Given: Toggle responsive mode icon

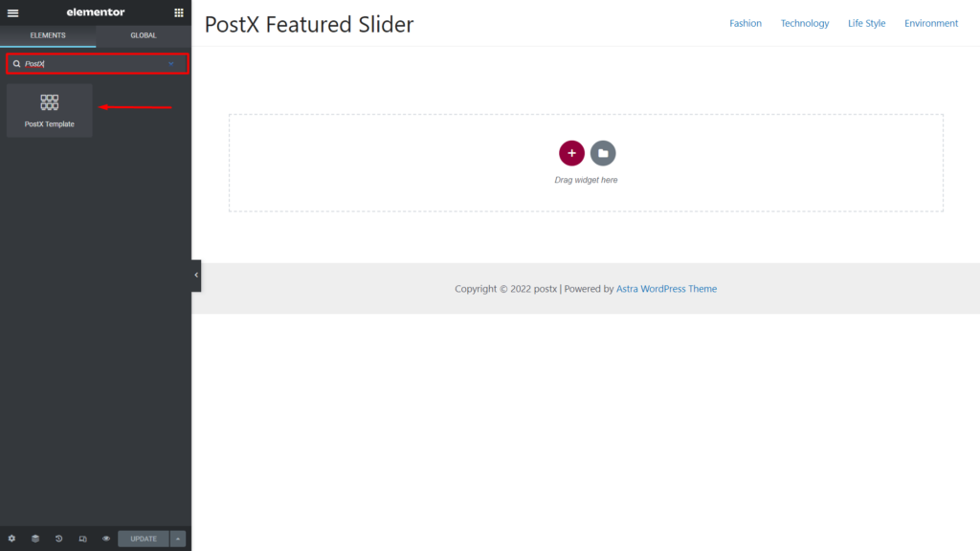Looking at the screenshot, I should [82, 539].
